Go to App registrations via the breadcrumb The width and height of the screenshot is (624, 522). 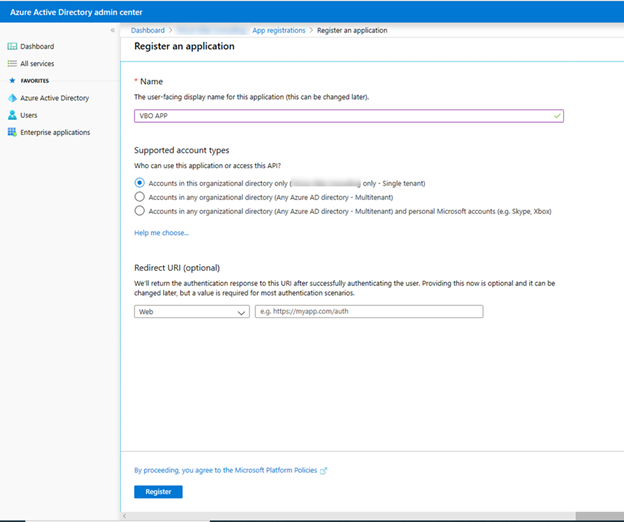279,30
